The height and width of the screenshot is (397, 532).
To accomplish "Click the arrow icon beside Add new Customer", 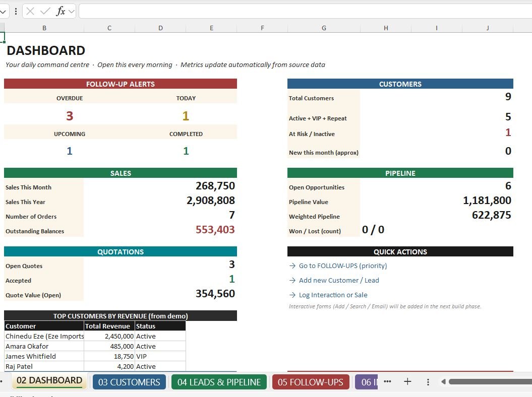I will click(x=292, y=281).
